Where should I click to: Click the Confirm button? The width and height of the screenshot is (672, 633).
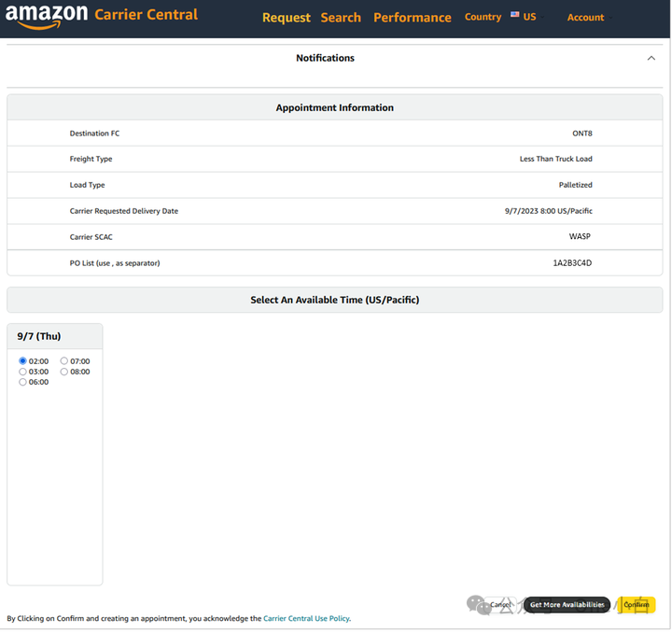pyautogui.click(x=636, y=605)
